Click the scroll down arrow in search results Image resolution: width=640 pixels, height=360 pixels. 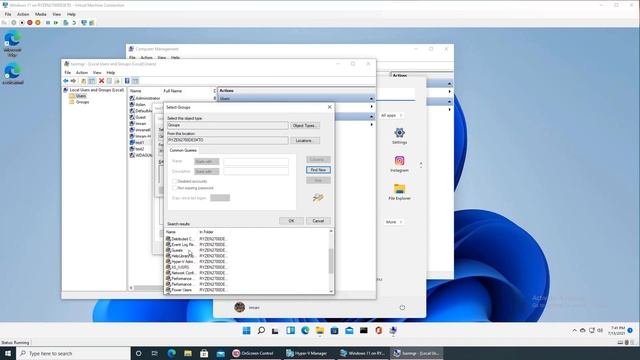coord(331,291)
